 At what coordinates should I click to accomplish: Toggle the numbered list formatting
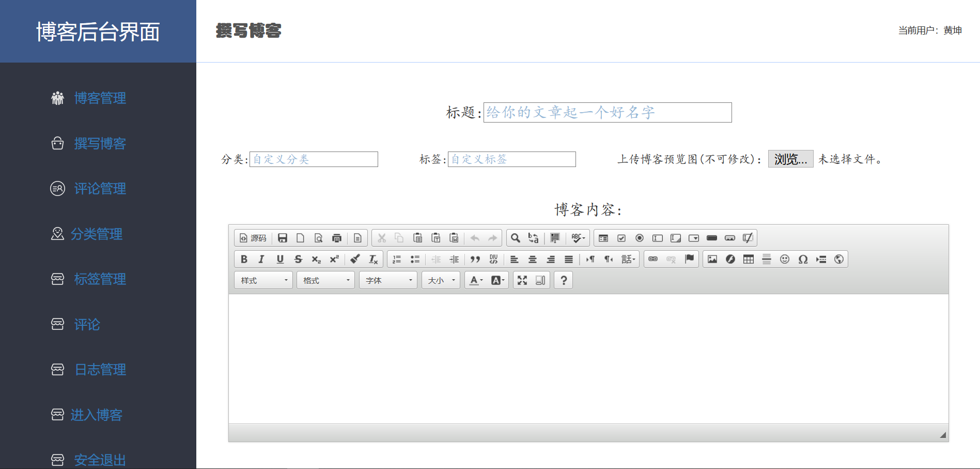396,259
